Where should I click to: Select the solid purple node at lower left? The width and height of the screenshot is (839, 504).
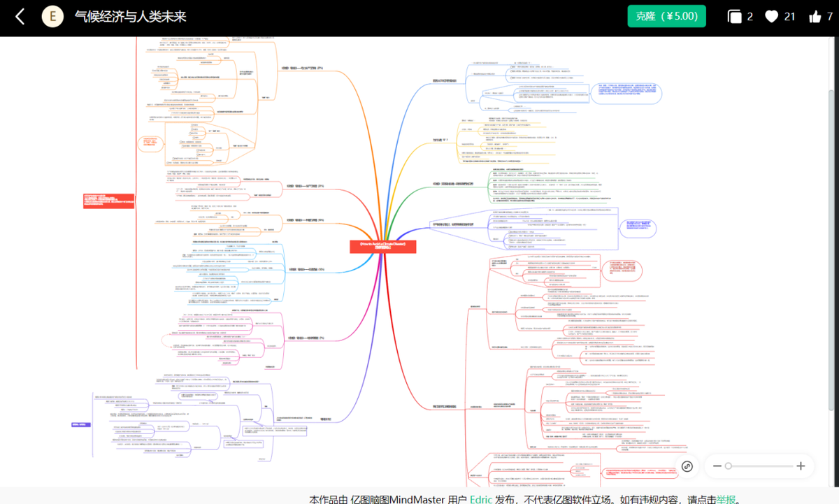coord(81,424)
